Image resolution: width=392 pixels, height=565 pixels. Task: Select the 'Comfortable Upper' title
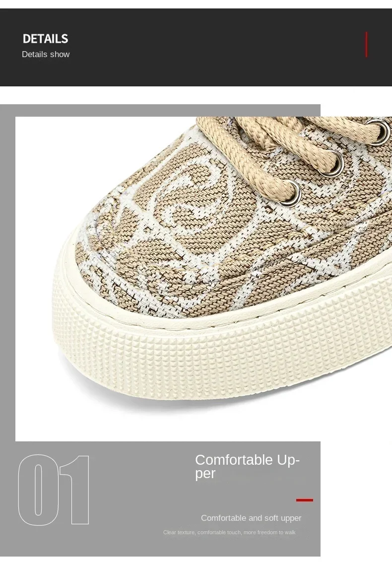click(247, 466)
